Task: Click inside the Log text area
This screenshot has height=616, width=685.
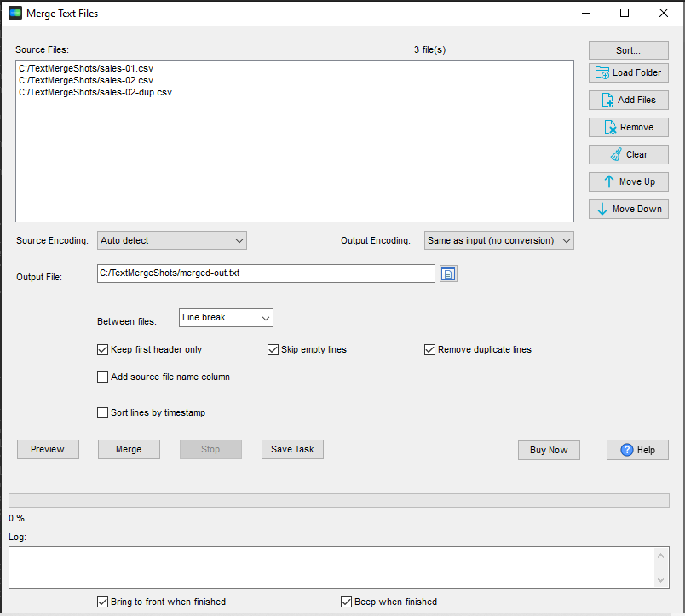Action: point(332,567)
